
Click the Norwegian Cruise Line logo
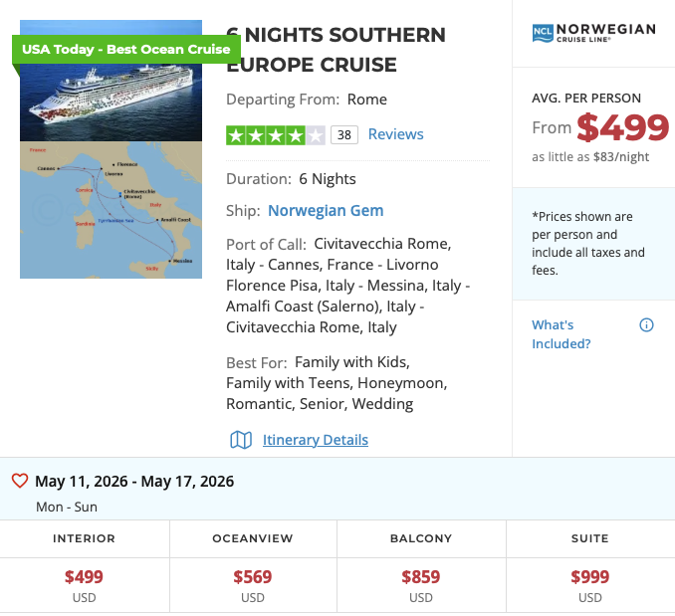point(593,33)
